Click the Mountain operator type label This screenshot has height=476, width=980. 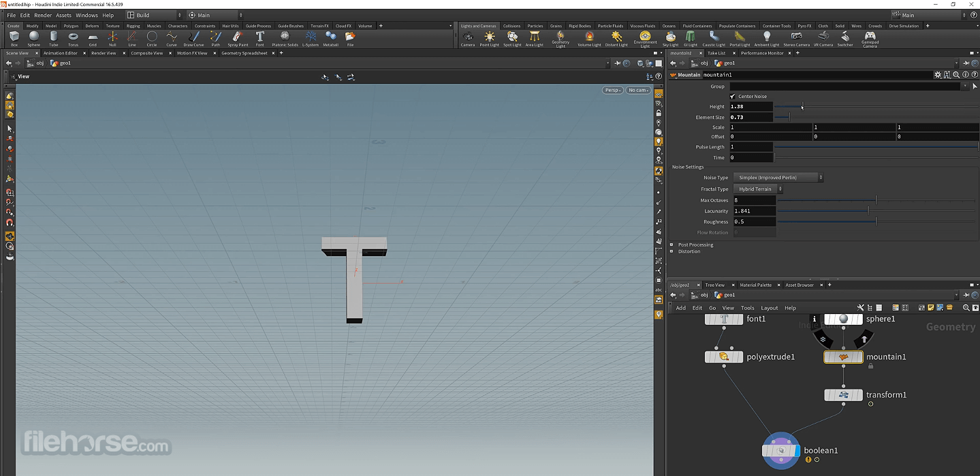coord(689,75)
